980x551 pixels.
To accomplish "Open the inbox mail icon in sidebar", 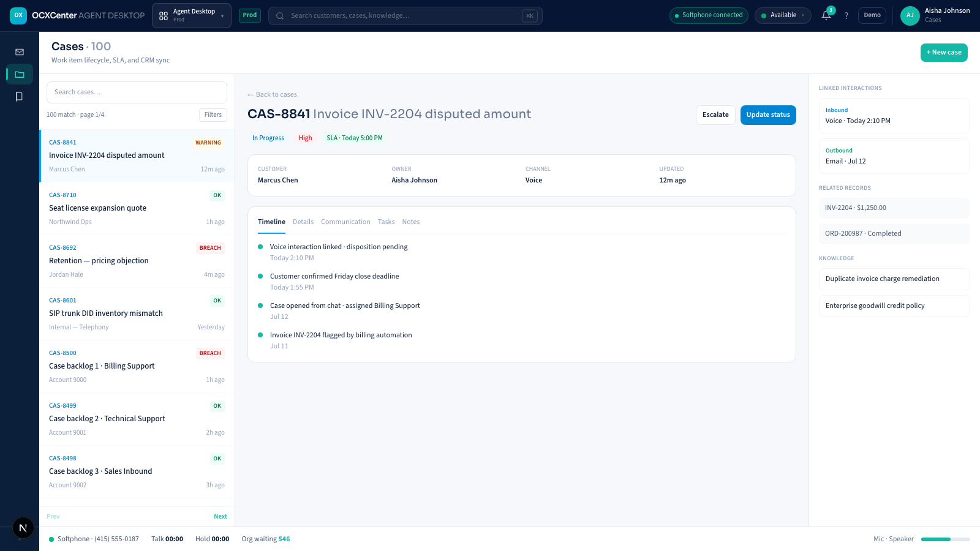I will 20,52.
